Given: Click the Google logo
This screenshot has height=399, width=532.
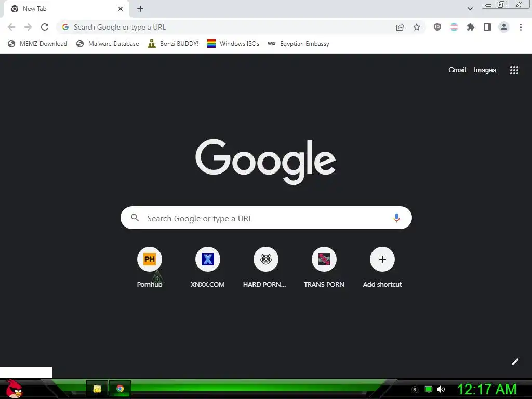Looking at the screenshot, I should coord(265,162).
